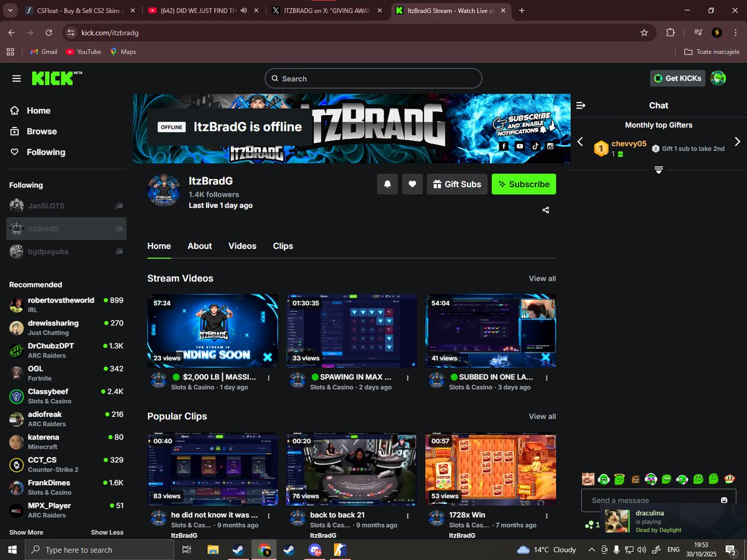Open the Windows notification center
Viewport: 747px width, 560px height.
(x=731, y=550)
